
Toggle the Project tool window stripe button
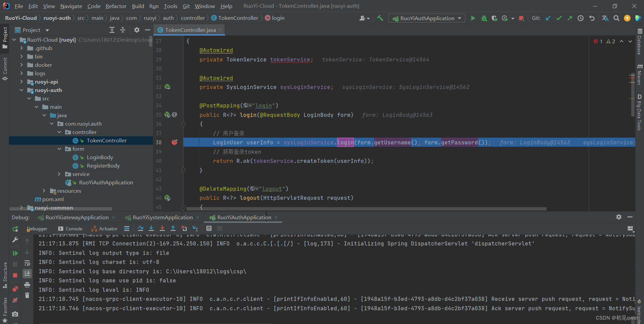click(5, 37)
